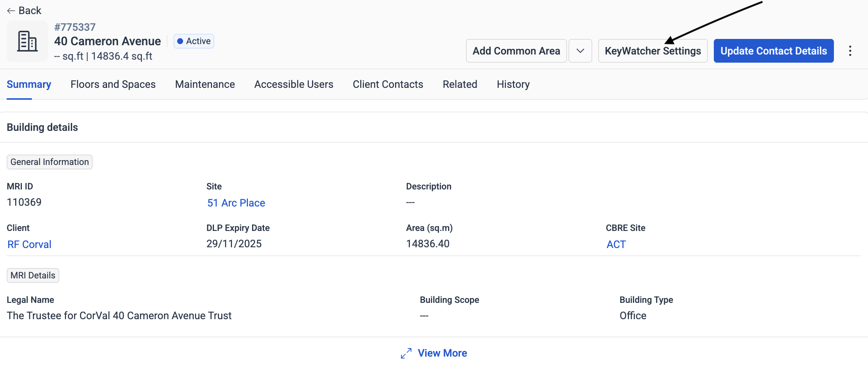Expand the dropdown next to Add Common Area
The height and width of the screenshot is (367, 868).
click(580, 51)
